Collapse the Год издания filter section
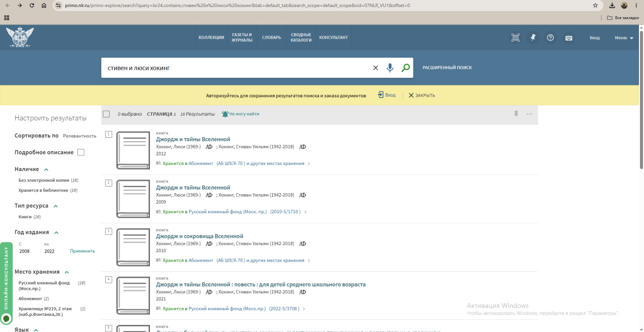This screenshot has width=644, height=332. 56,233
